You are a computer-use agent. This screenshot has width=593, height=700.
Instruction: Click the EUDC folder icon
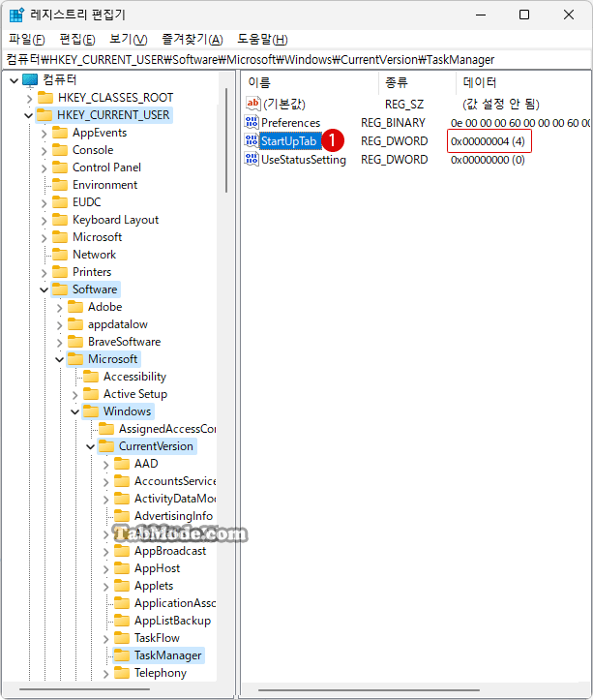tap(60, 202)
